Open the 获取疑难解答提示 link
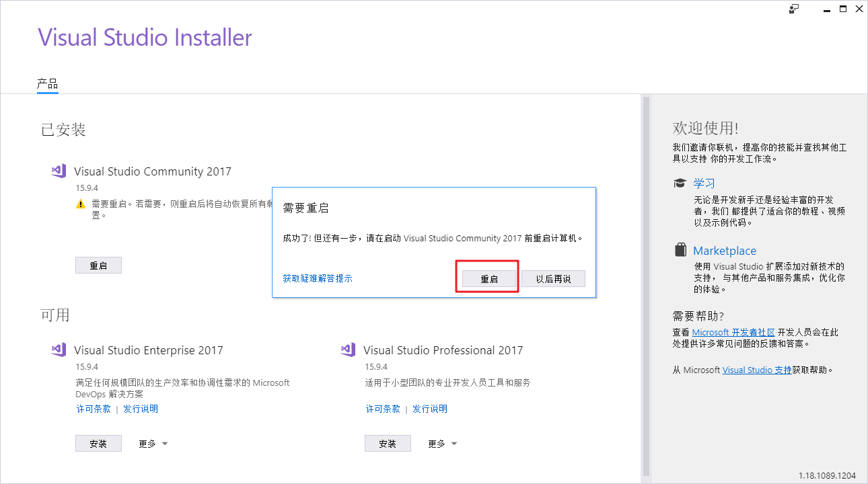The width and height of the screenshot is (868, 484). click(x=318, y=278)
